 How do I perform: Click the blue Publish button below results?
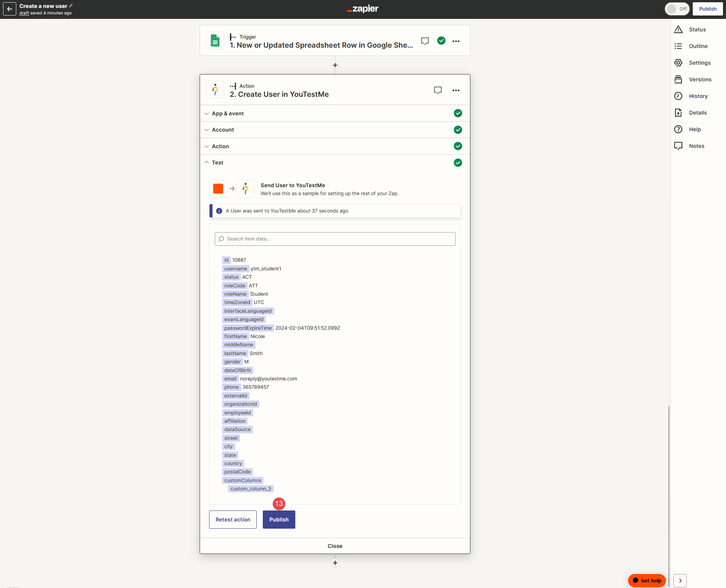coord(279,520)
